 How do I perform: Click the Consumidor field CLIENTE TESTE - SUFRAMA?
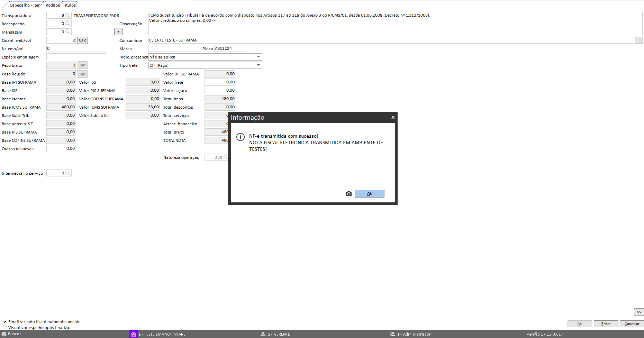pyautogui.click(x=391, y=40)
